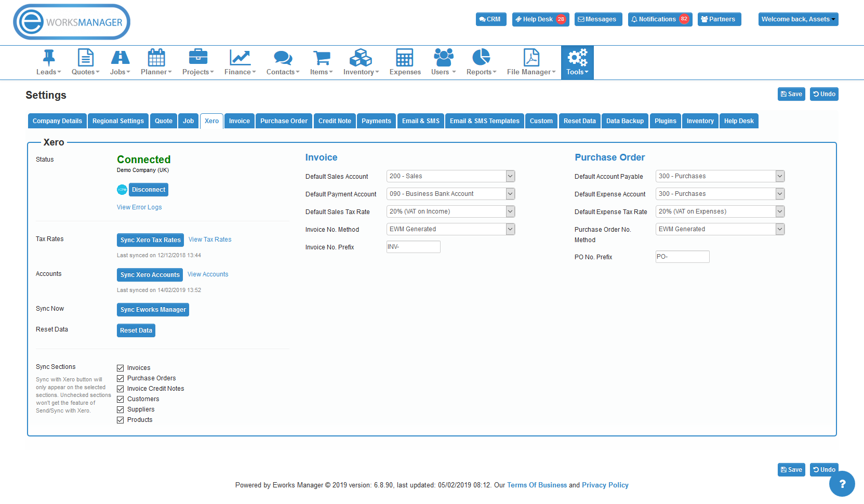Expand the Default Payment Account dropdown

click(x=450, y=194)
